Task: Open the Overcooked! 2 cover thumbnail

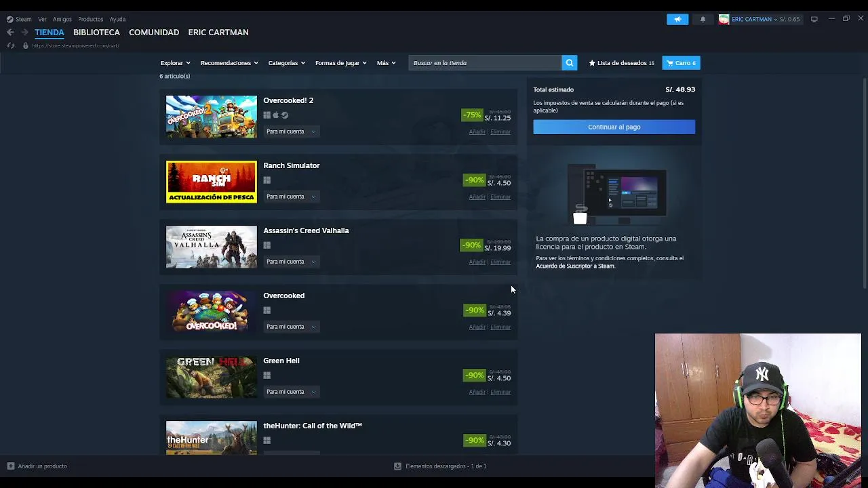Action: [x=212, y=117]
